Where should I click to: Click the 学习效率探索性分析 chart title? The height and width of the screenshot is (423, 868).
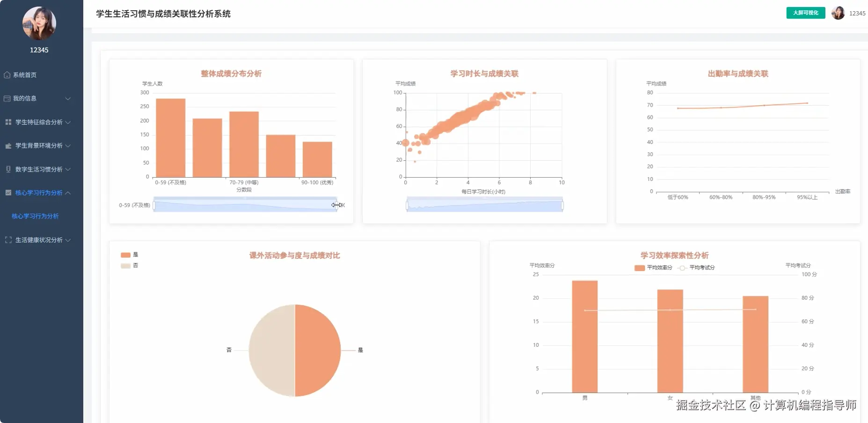[x=675, y=256]
